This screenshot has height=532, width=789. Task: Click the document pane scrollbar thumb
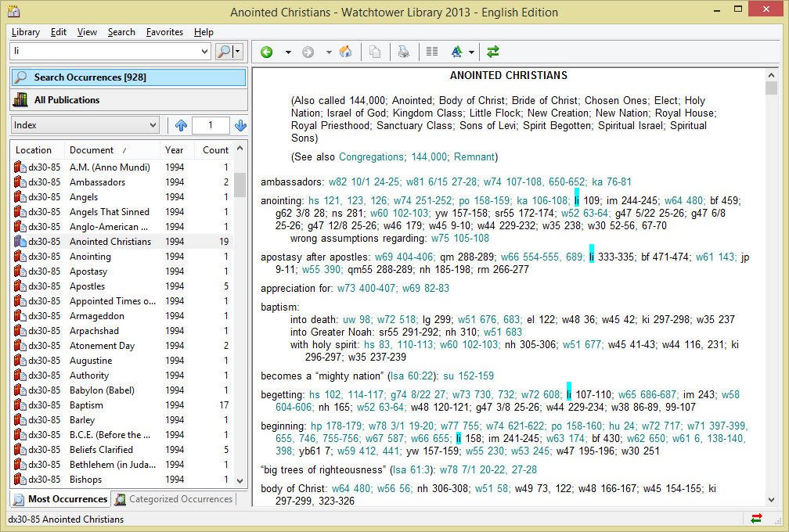[x=771, y=88]
